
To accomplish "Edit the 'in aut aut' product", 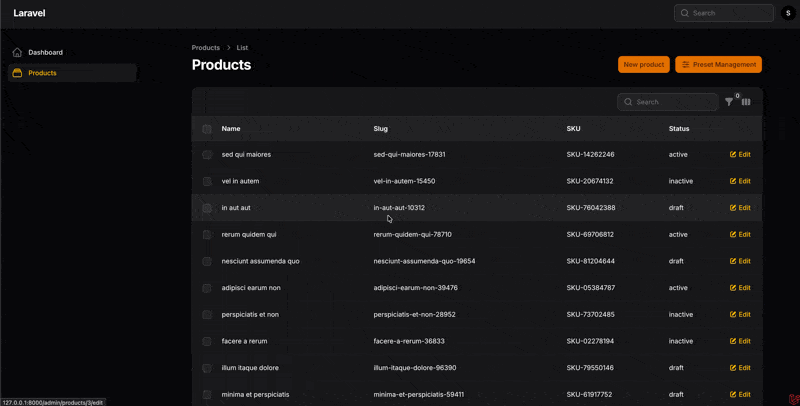I will (x=740, y=208).
